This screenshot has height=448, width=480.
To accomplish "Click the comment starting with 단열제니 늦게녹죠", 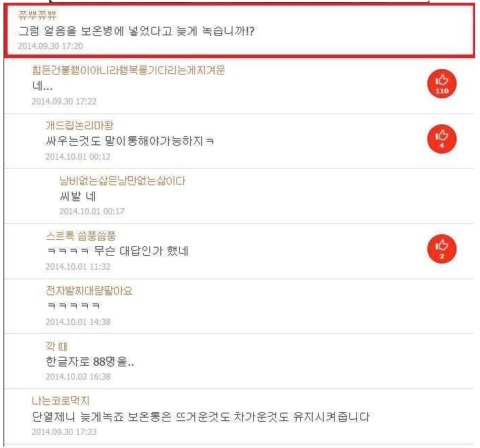I will point(201,417).
